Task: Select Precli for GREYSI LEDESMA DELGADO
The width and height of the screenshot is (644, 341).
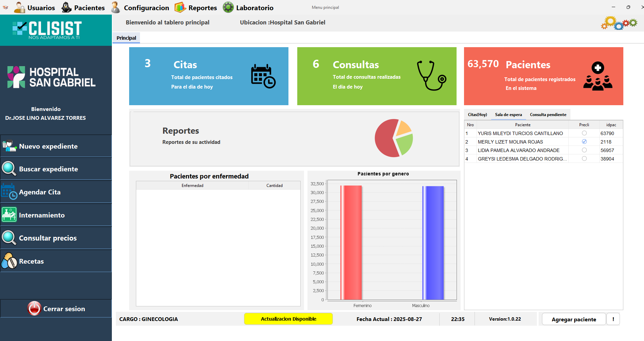Action: tap(584, 158)
